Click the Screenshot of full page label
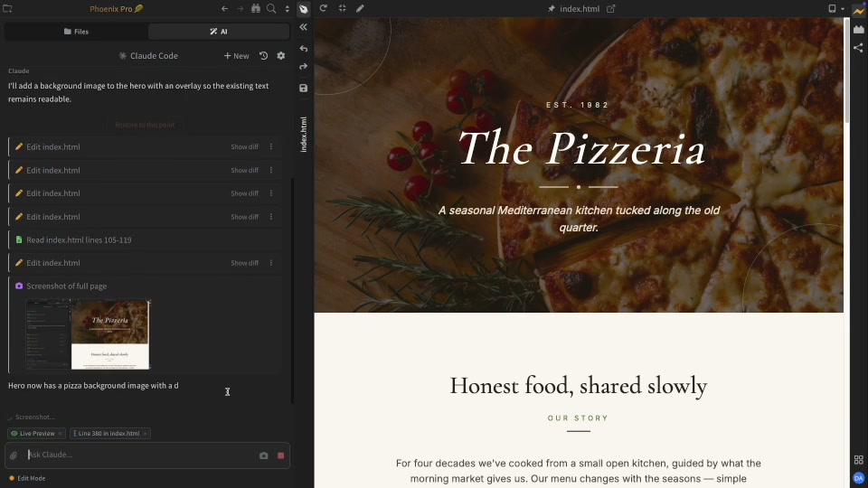This screenshot has width=868, height=488. tap(66, 286)
